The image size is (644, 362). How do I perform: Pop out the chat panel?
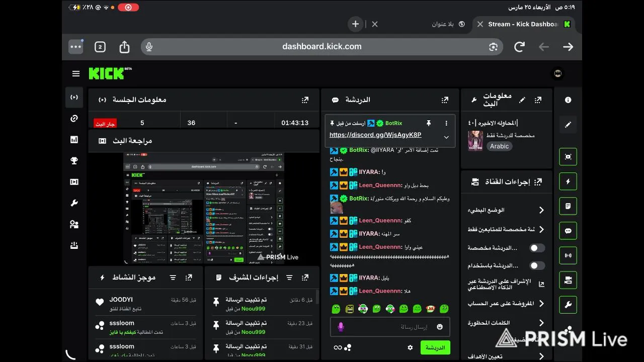tap(445, 100)
